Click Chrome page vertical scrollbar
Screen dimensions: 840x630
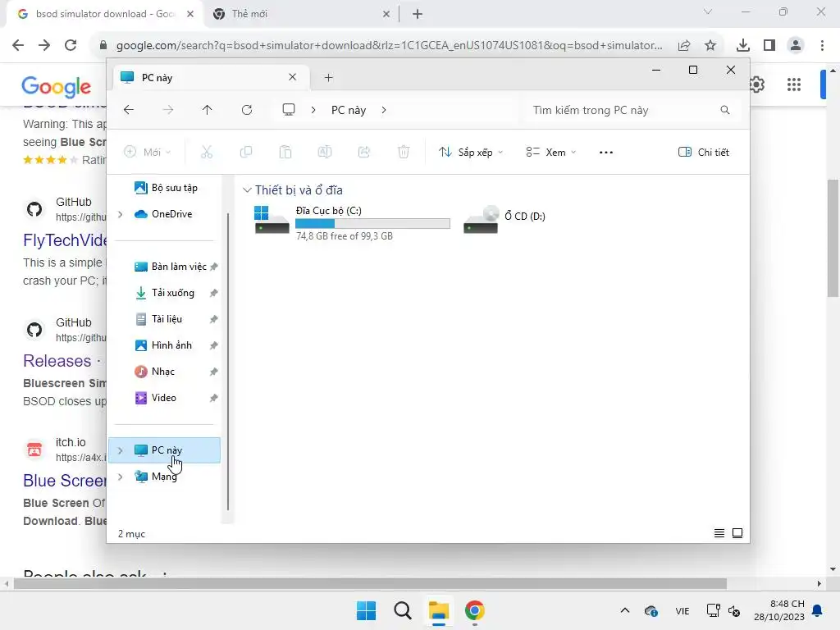pyautogui.click(x=833, y=239)
